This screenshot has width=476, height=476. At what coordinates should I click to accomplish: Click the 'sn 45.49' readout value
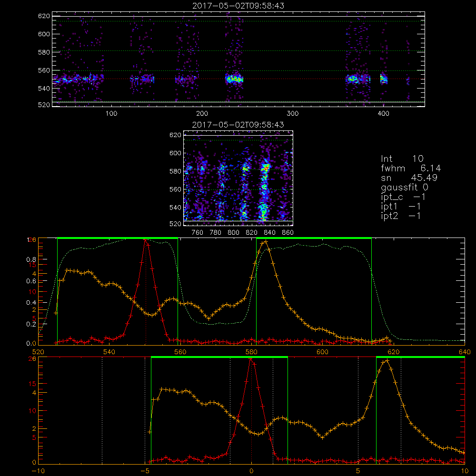(x=409, y=178)
